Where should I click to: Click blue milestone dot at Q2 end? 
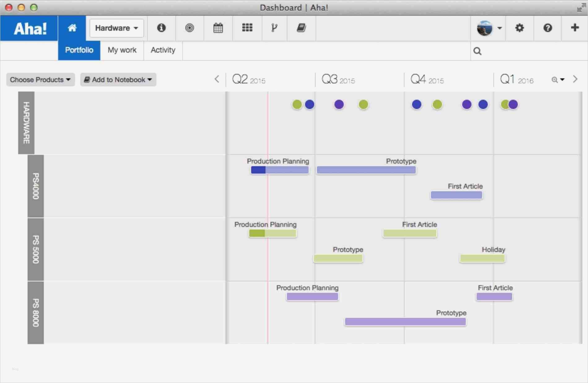click(x=310, y=104)
